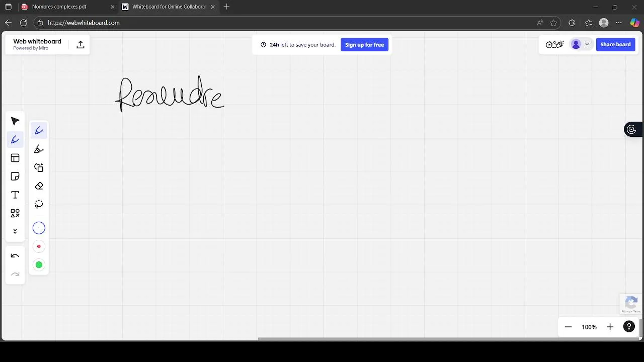Open the shapes and apps tool
644x362 pixels.
[15, 213]
